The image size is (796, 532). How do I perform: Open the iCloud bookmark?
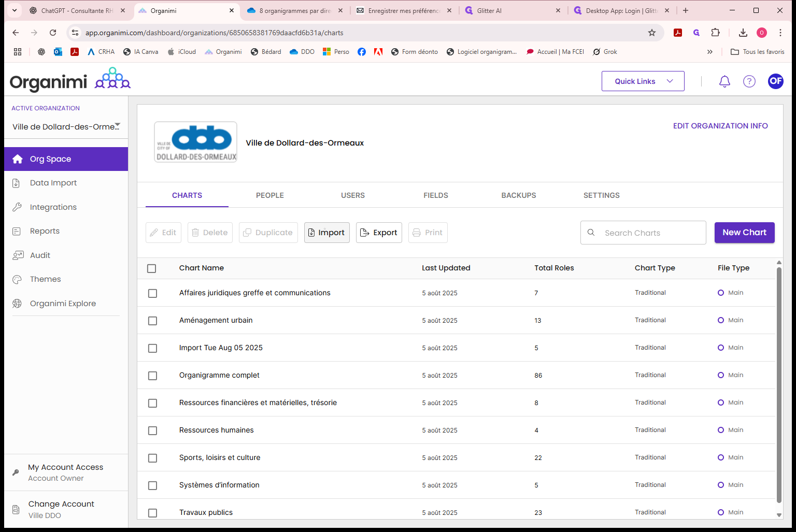tap(181, 52)
